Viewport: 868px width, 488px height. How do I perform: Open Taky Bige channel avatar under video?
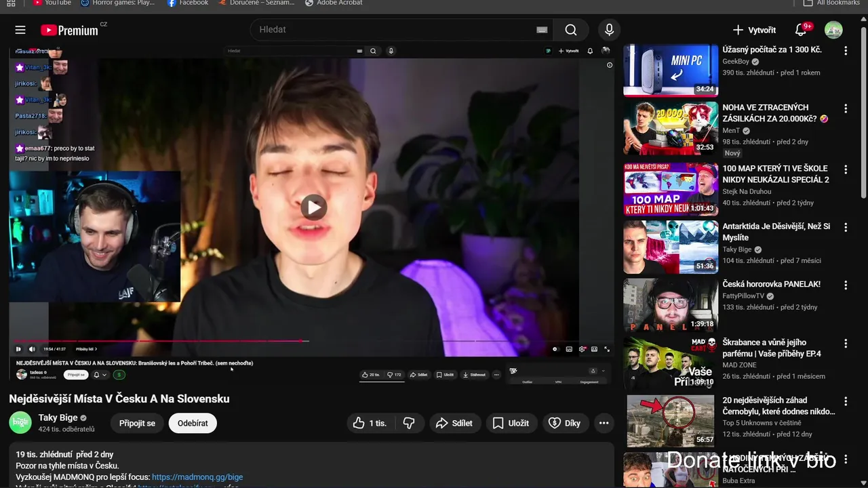(x=20, y=422)
